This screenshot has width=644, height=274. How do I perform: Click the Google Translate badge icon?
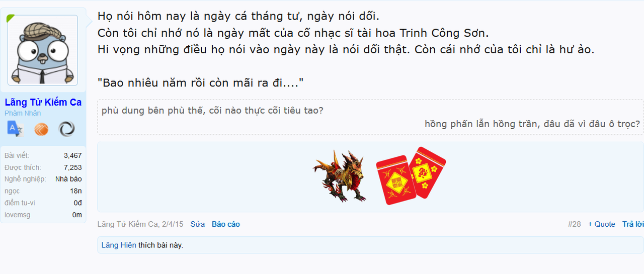[15, 129]
